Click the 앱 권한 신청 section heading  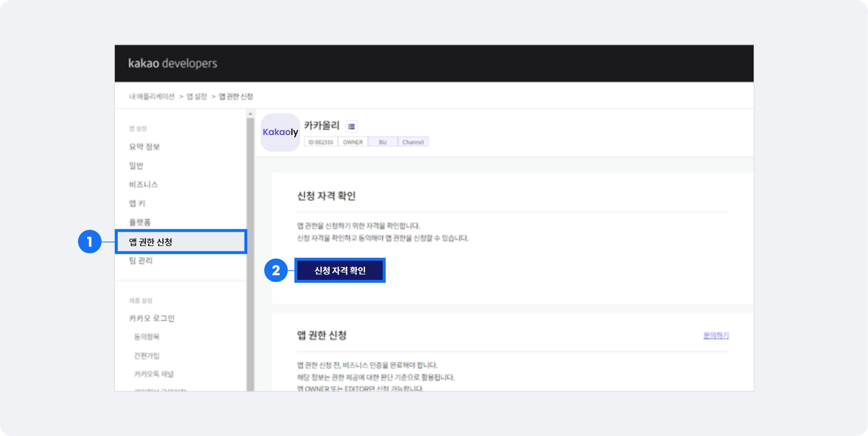pyautogui.click(x=322, y=335)
